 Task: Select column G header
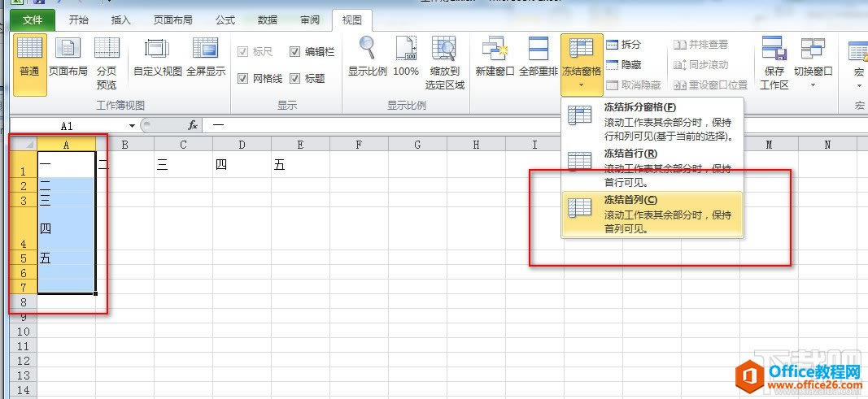[418, 145]
